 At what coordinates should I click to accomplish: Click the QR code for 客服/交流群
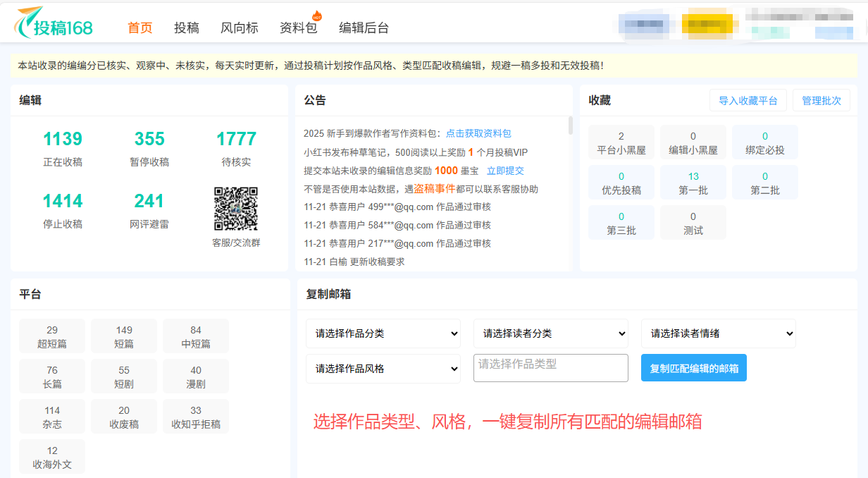tap(235, 209)
